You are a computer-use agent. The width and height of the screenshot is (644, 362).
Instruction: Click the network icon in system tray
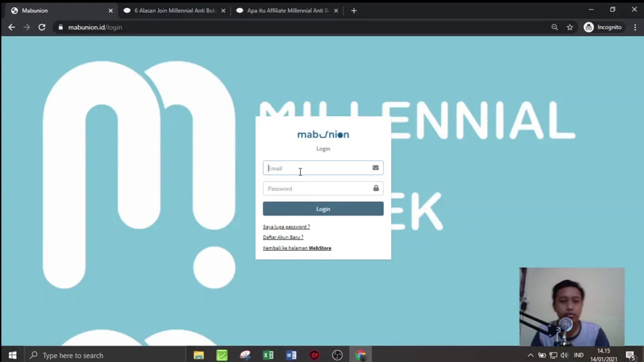click(553, 355)
